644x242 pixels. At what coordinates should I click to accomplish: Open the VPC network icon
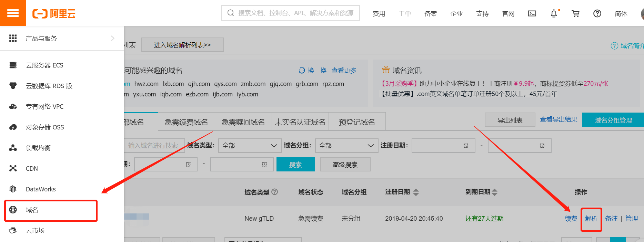[x=13, y=106]
